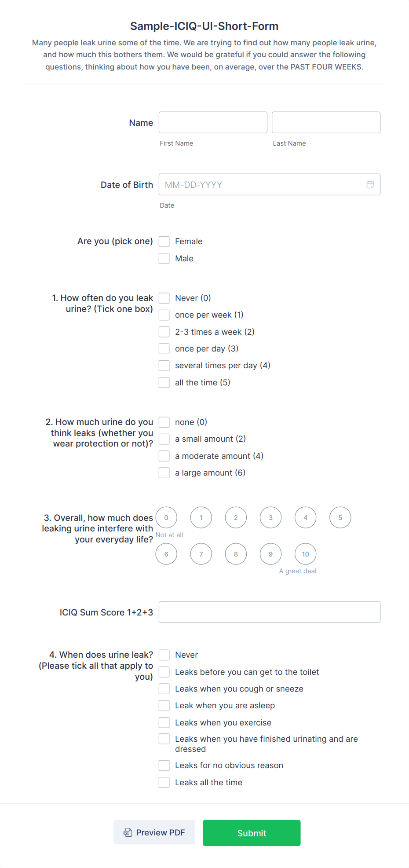The width and height of the screenshot is (409, 868).
Task: Click the Last Name input field
Action: (325, 122)
